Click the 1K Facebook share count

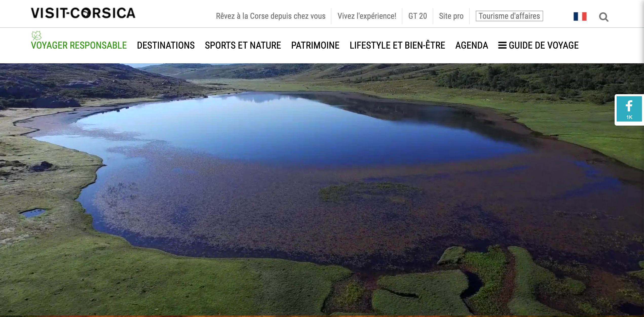[x=629, y=117]
